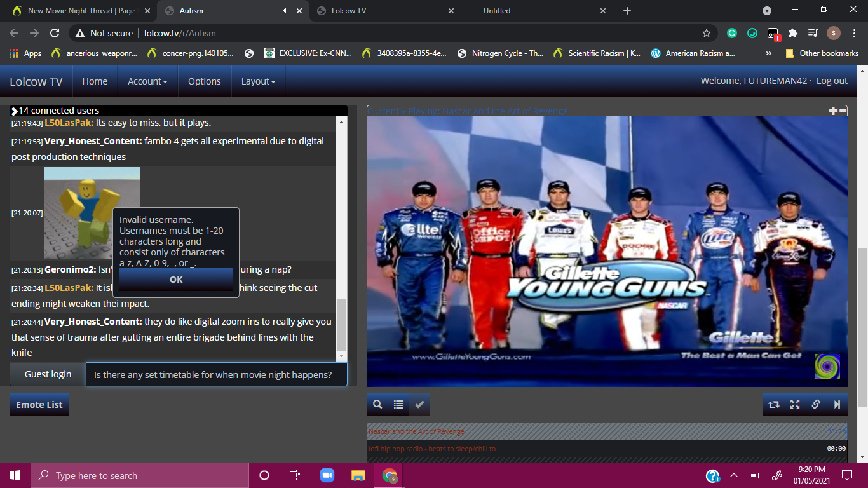Open the Nitrogen Cycle bookmark
Viewport: 868px width, 488px height.
click(500, 53)
